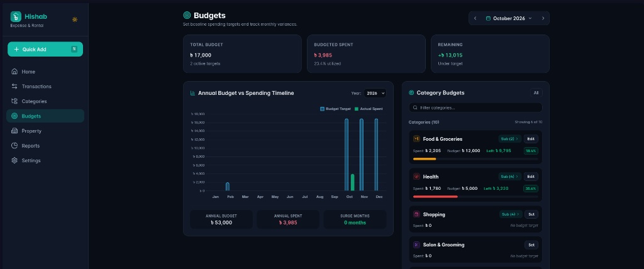
Task: Click the November budget target bar
Action: click(362, 155)
